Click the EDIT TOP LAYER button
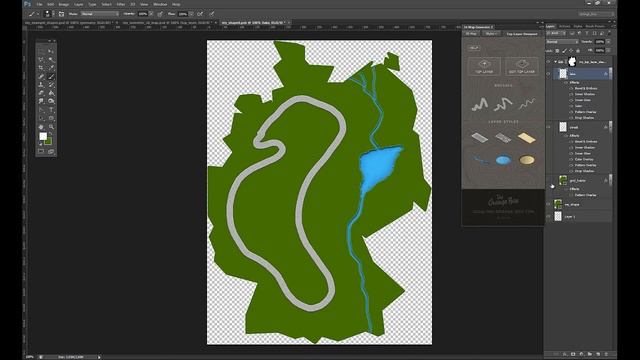 tap(522, 66)
